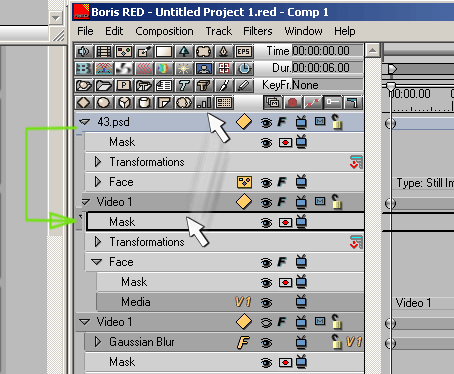Choose the Sphere shape icon
Image resolution: width=454 pixels, height=374 pixels.
pyautogui.click(x=103, y=102)
